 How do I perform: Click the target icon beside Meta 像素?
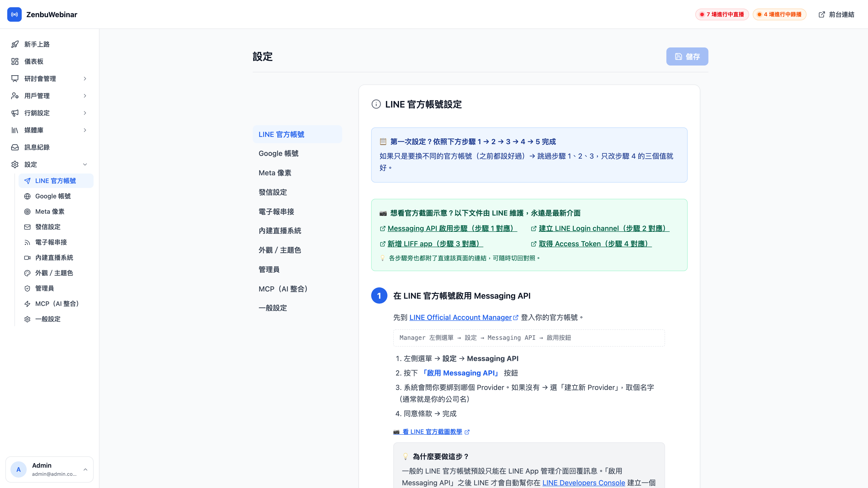pos(27,211)
